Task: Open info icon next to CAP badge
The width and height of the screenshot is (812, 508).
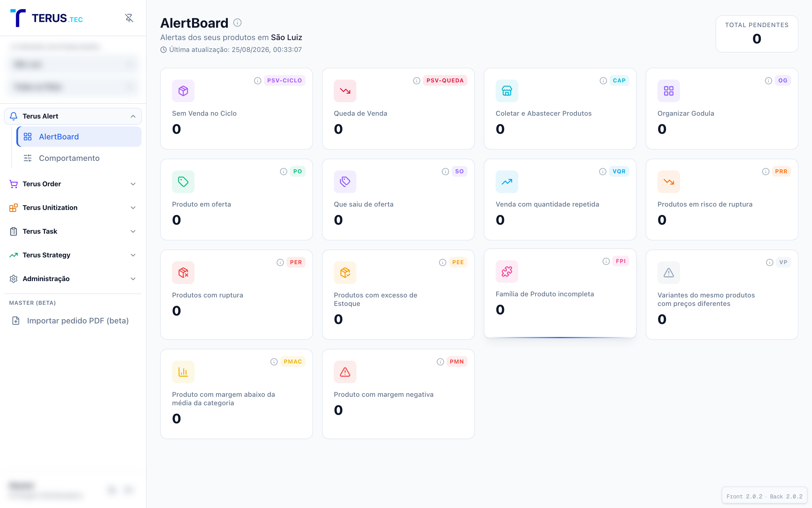Action: [x=603, y=81]
